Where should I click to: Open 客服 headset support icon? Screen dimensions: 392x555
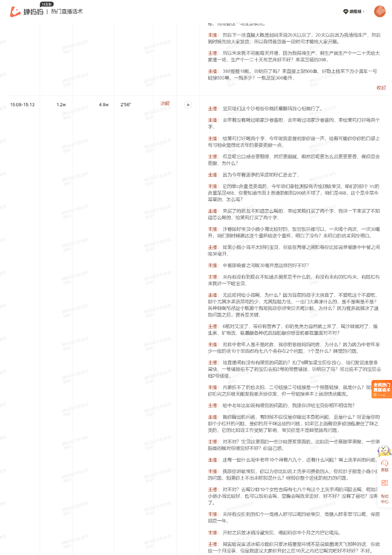coord(384,465)
